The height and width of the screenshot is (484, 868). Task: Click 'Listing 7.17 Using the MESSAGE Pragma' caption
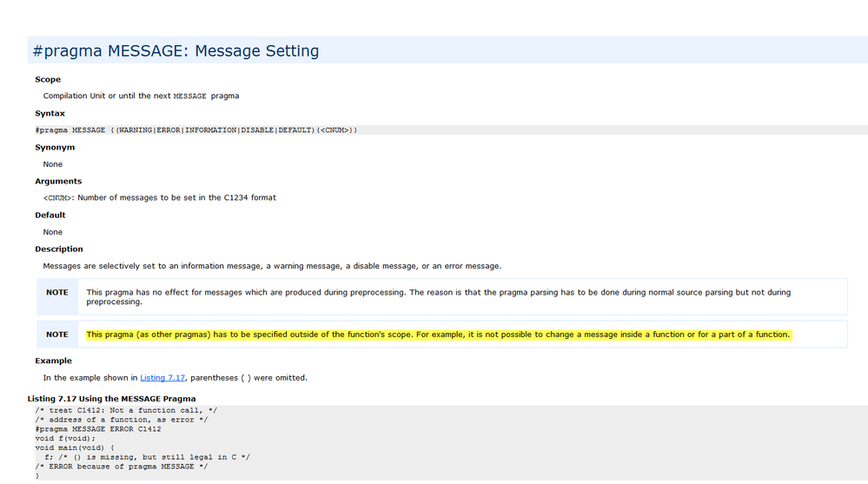pyautogui.click(x=111, y=399)
